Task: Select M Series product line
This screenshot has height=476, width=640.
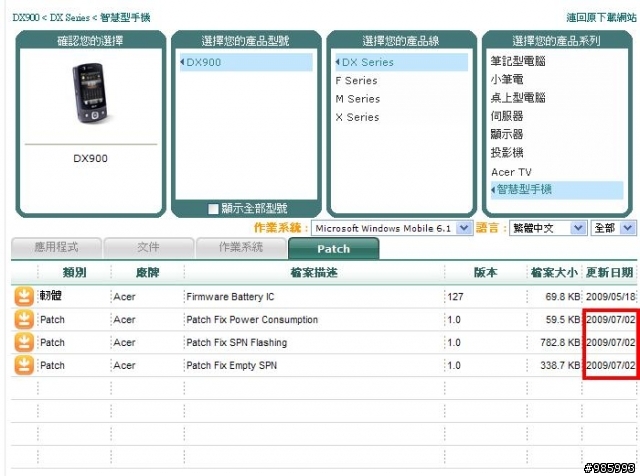Action: point(358,99)
